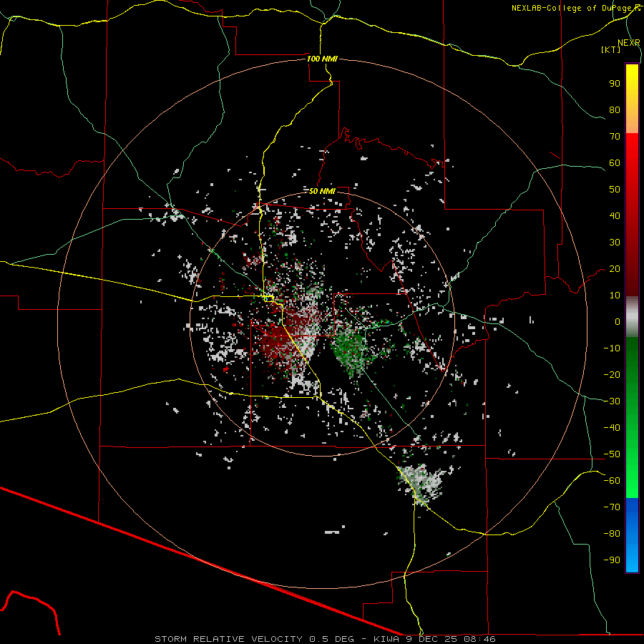
Task: Select the 80 value on the velocity scale
Action: coord(615,109)
